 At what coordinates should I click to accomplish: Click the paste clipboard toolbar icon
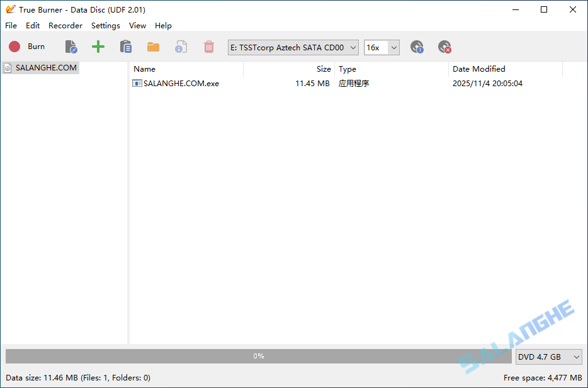tap(125, 47)
